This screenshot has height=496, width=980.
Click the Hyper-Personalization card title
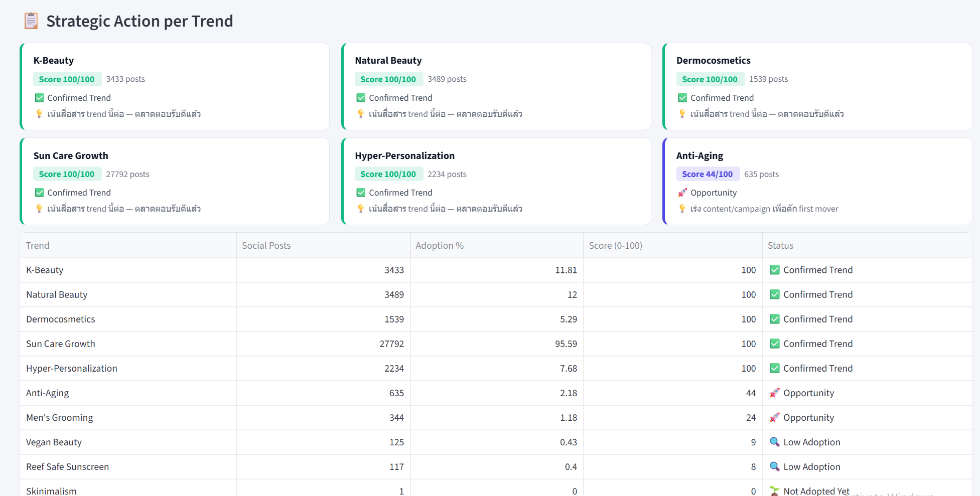pos(404,155)
